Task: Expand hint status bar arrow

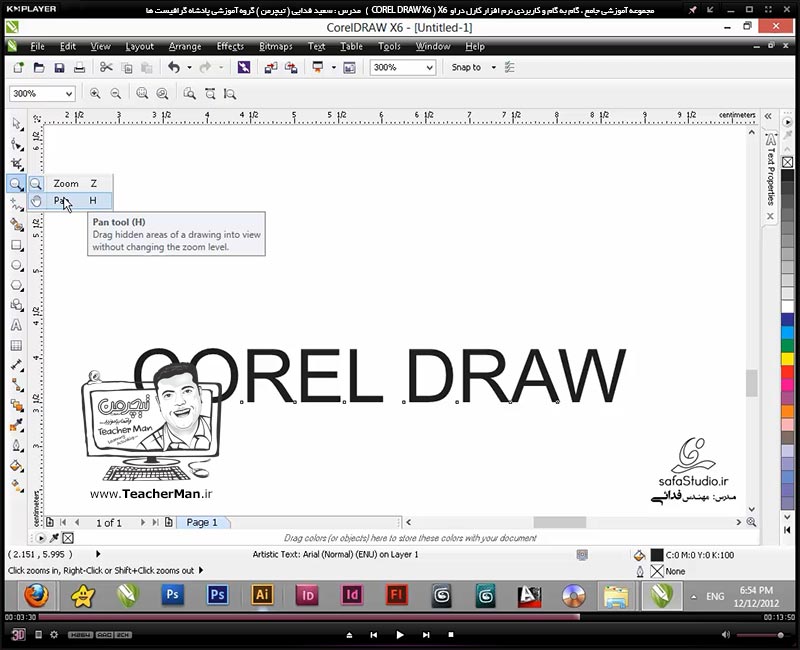Action: pos(201,570)
